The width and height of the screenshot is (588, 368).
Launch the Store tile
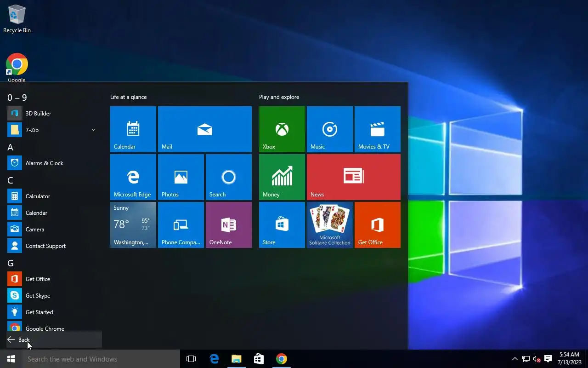pos(282,225)
